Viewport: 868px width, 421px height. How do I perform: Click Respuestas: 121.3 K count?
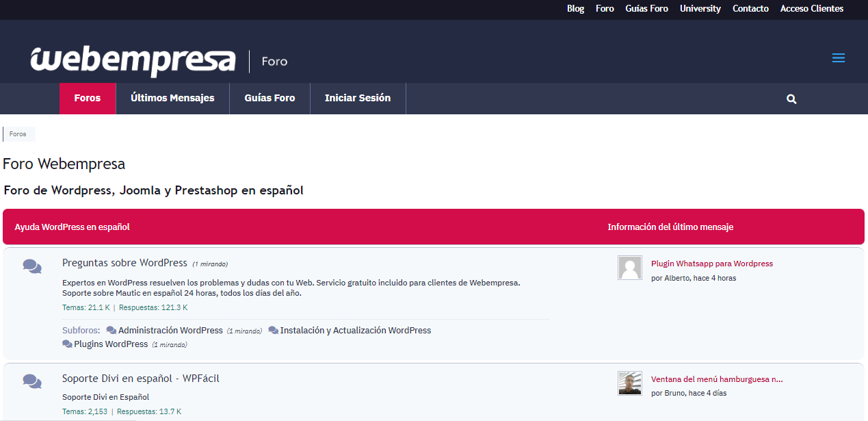click(153, 308)
